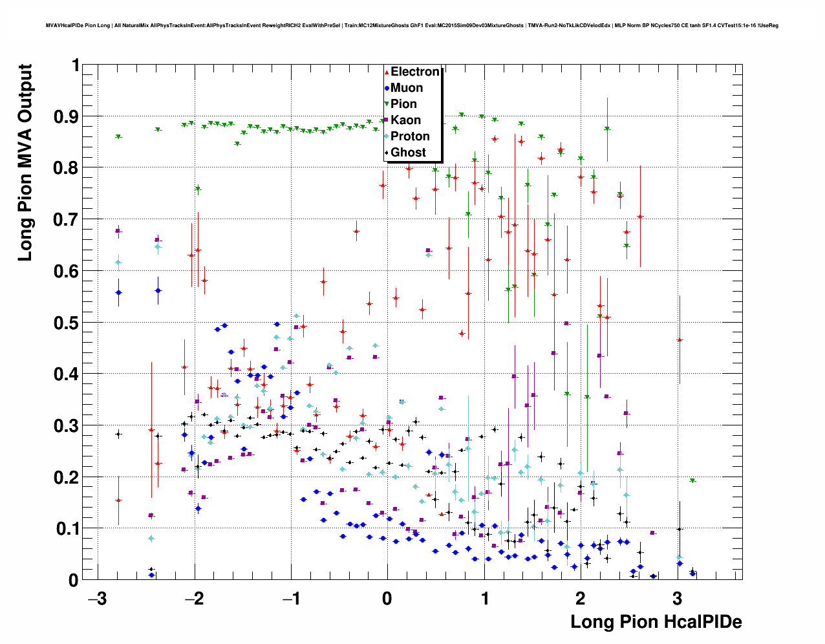Select the Ghost legend entry label

tap(408, 153)
